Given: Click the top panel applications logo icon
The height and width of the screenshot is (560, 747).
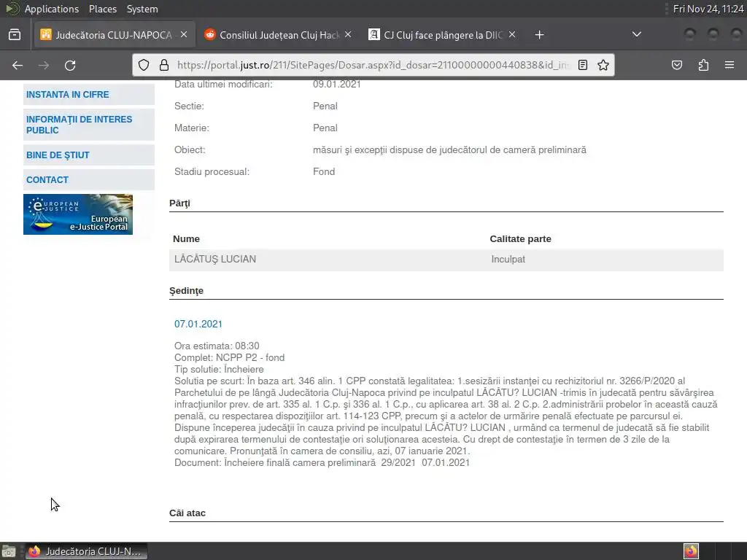Looking at the screenshot, I should [x=12, y=9].
